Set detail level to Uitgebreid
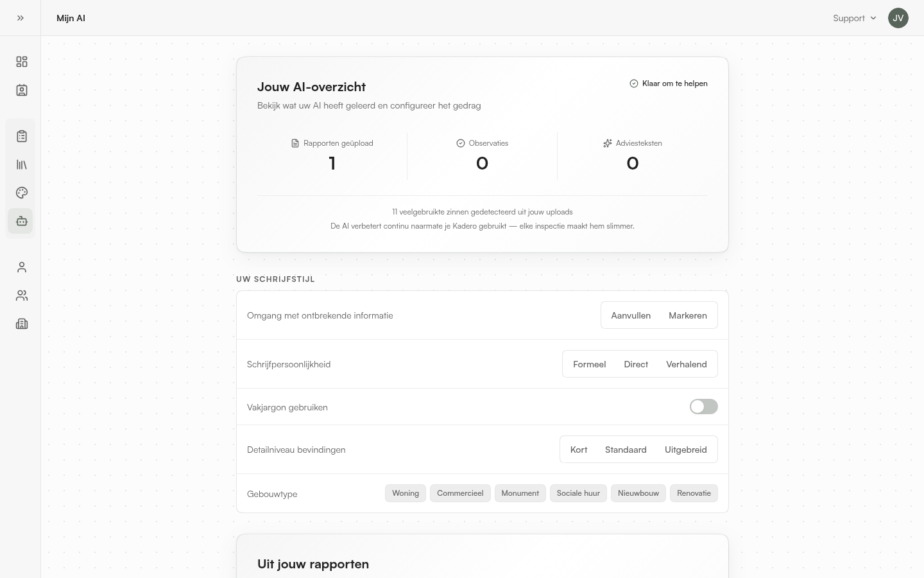This screenshot has width=924, height=578. point(686,450)
